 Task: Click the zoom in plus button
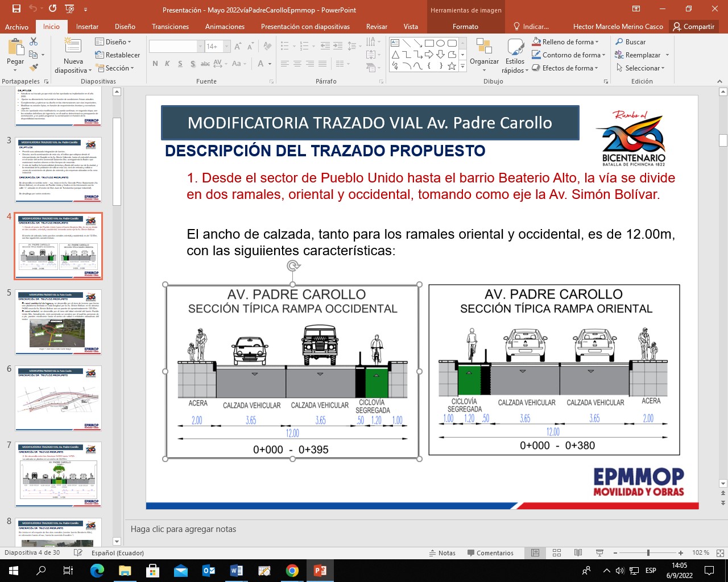coord(681,553)
